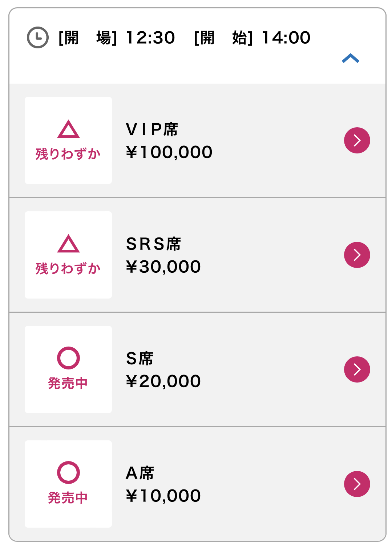Click the circle on-sale icon for A席
The image size is (392, 548).
[68, 473]
